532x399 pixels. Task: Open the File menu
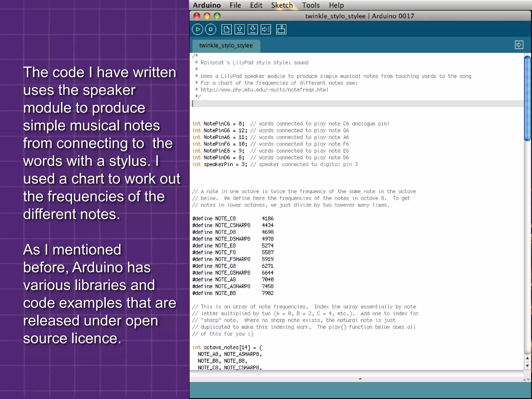point(235,5)
